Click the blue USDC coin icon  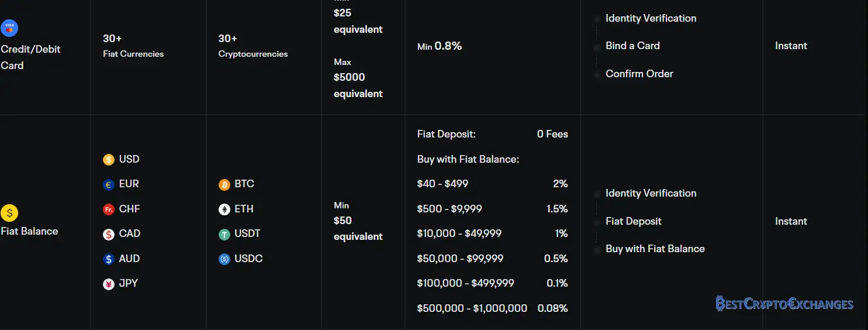point(224,259)
